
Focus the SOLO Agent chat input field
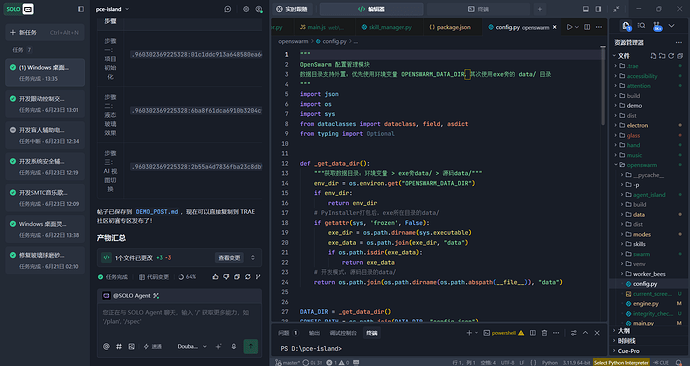tap(180, 320)
